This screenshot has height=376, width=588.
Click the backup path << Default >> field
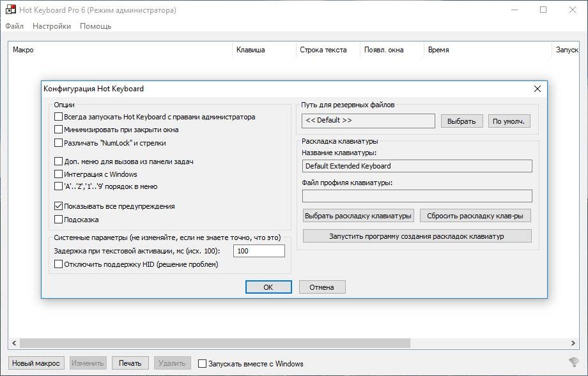click(x=368, y=121)
